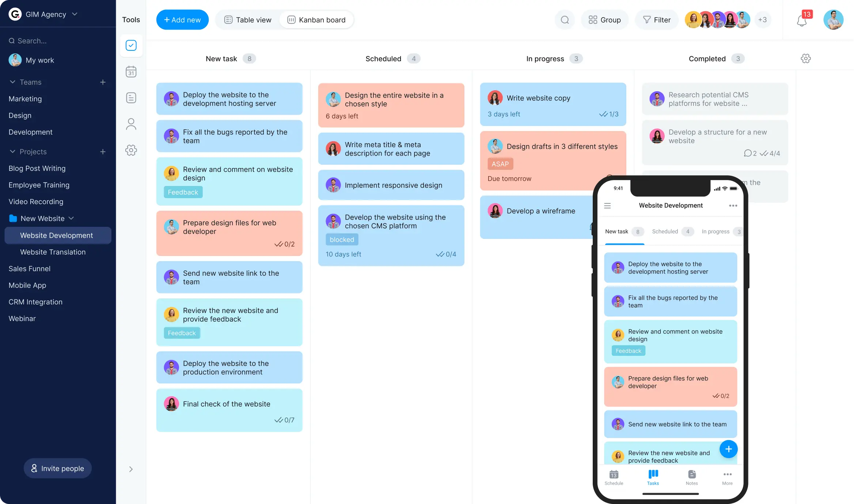
Task: Click the Search icon in toolbar
Action: coord(565,20)
